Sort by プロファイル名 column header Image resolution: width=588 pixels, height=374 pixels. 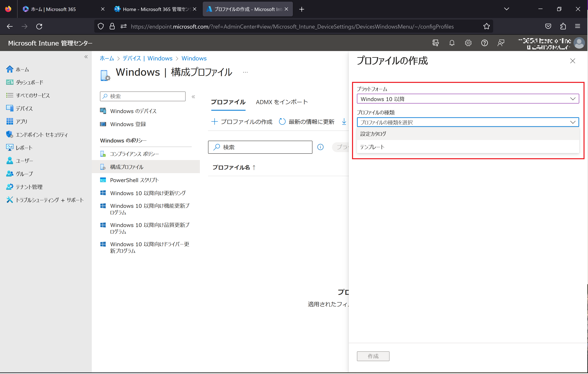coord(234,167)
